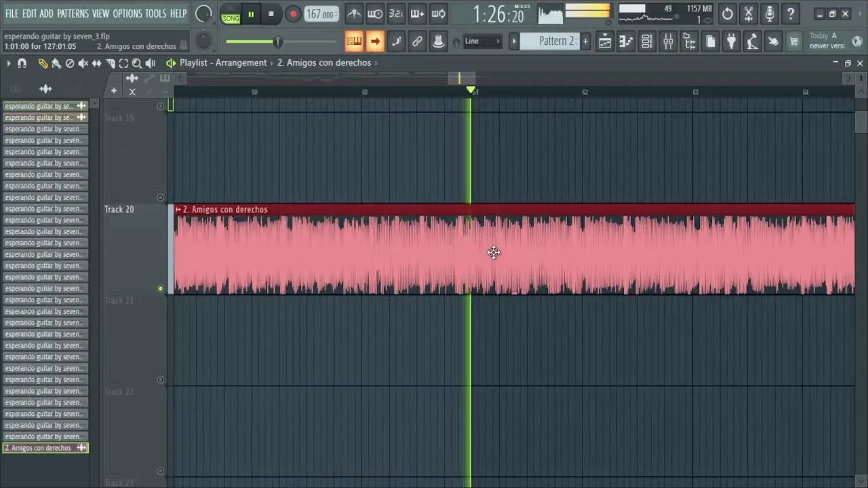
Task: Open the project picker pages icon
Action: [x=710, y=41]
